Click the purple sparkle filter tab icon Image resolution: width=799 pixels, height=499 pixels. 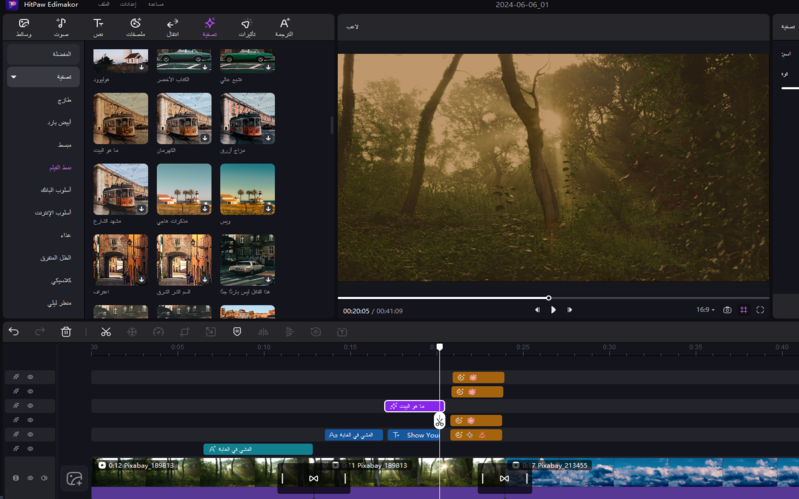(209, 23)
